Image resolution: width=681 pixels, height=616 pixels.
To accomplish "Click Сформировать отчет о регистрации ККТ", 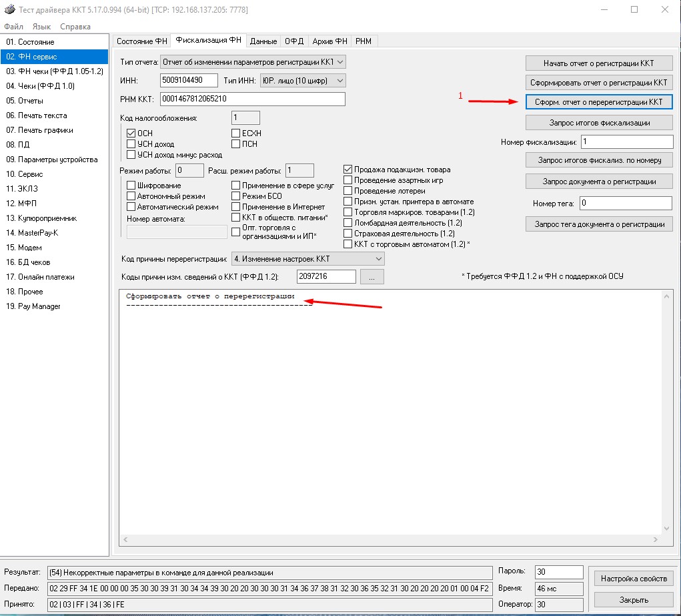I will [x=599, y=83].
